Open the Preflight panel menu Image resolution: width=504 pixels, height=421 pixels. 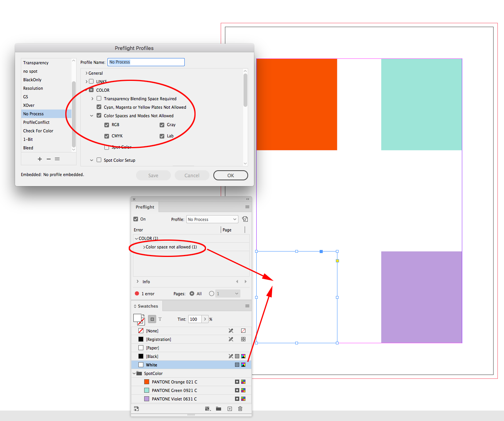coord(247,207)
